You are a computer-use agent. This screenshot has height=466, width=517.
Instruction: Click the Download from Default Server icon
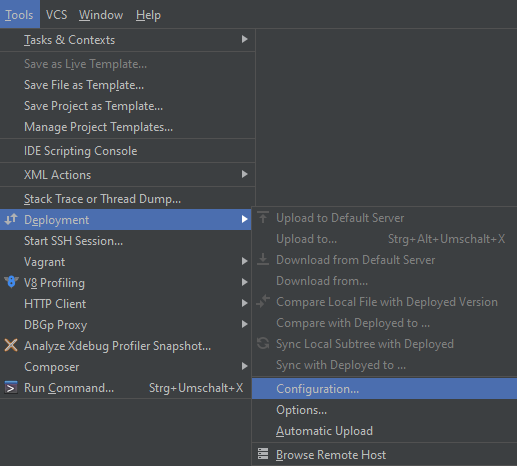pos(263,259)
